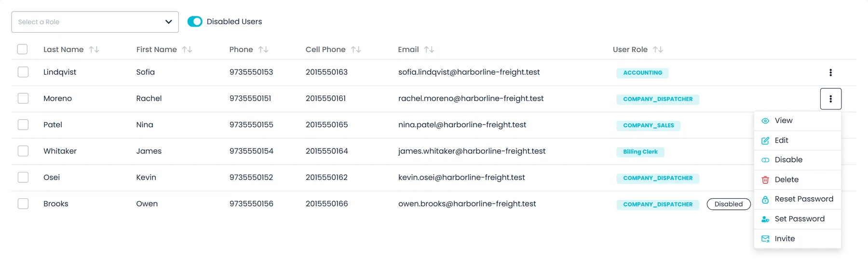Image resolution: width=868 pixels, height=260 pixels.
Task: Open actions menu for Sofia Lindqvist
Action: point(830,72)
